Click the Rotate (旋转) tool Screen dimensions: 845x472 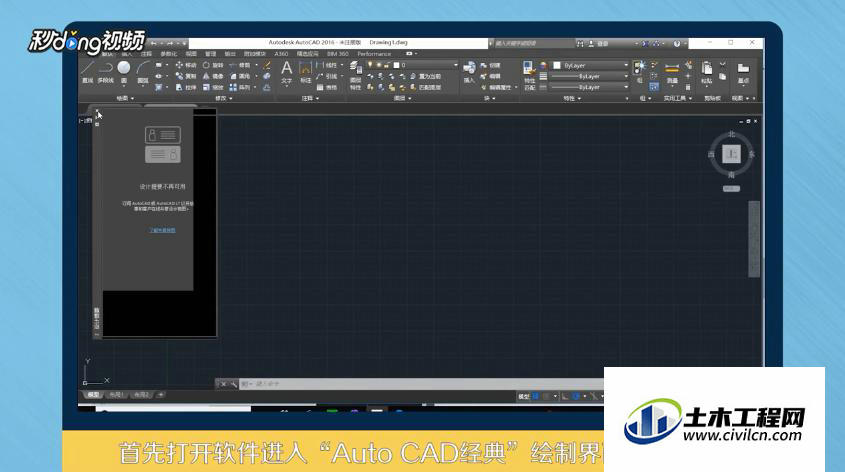[212, 65]
